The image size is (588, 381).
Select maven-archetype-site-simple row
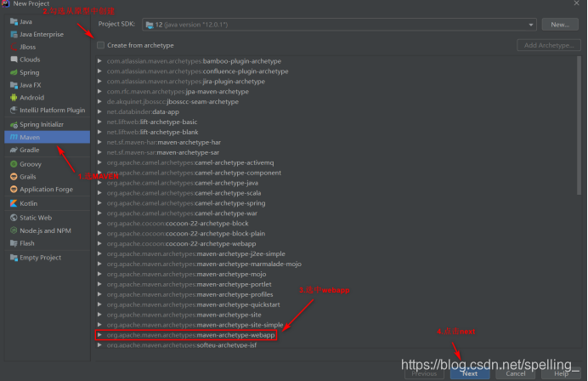click(x=336, y=325)
